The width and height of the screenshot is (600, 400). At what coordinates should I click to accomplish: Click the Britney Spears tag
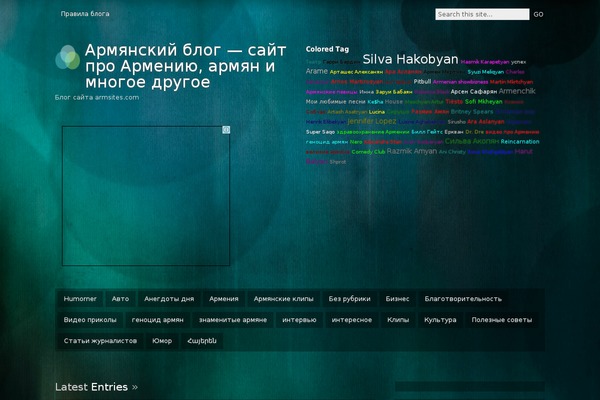point(472,112)
